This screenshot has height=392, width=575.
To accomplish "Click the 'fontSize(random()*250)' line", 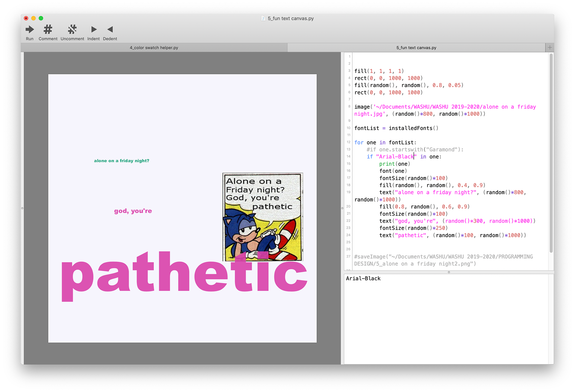I will point(413,228).
